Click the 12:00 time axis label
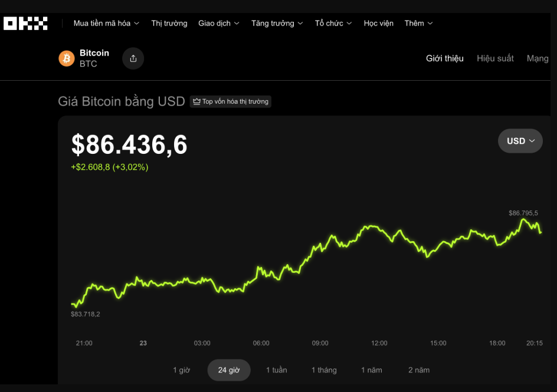Image resolution: width=557 pixels, height=392 pixels. 379,343
